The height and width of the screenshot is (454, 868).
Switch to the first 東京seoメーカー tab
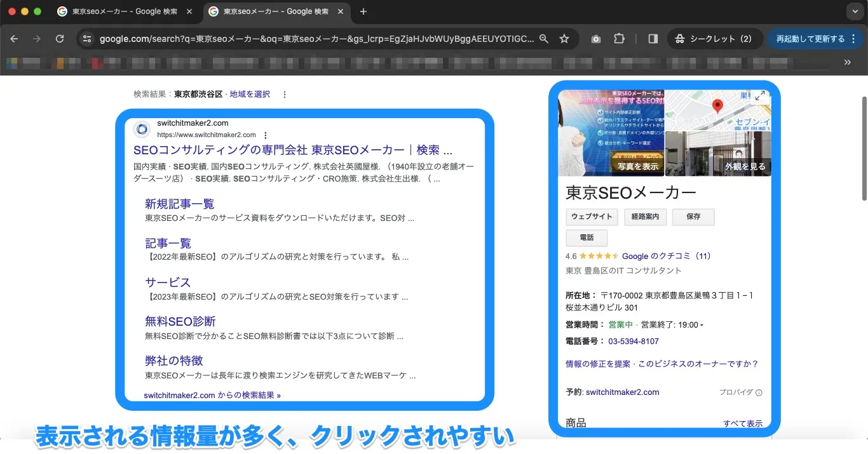(x=125, y=11)
